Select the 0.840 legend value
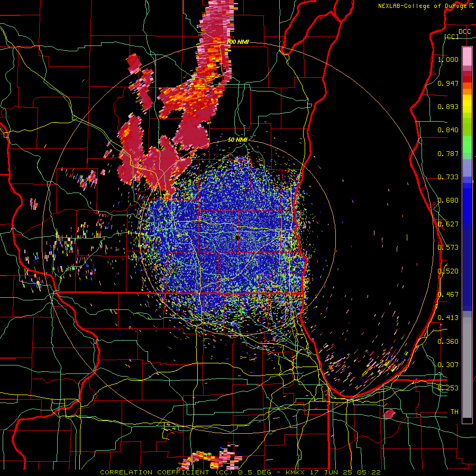The height and width of the screenshot is (476, 476). (448, 130)
